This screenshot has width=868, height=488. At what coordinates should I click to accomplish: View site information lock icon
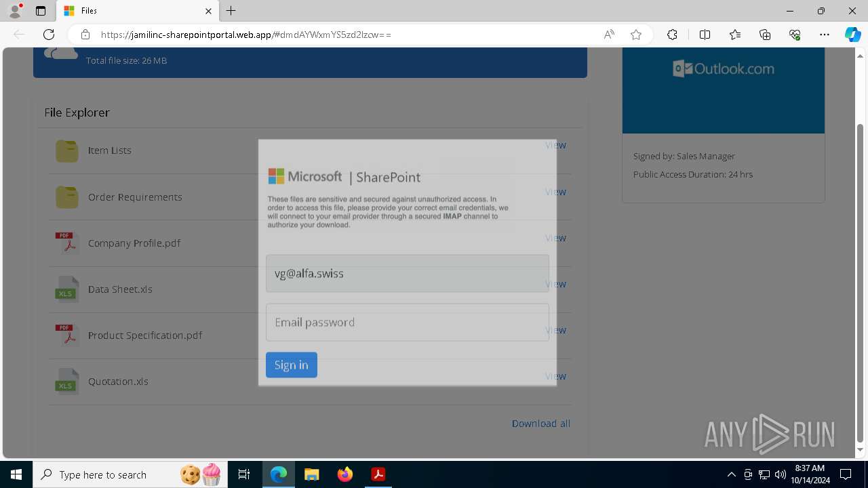(85, 35)
